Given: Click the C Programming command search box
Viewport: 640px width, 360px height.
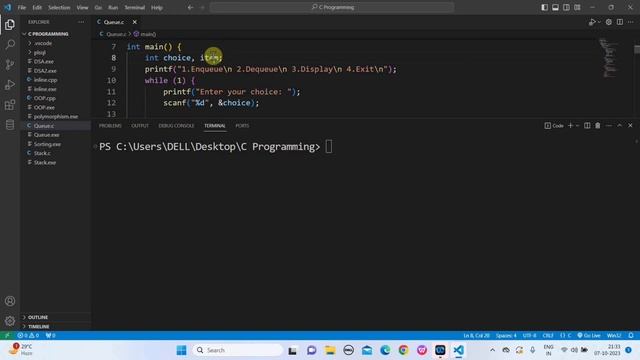Looking at the screenshot, I should (x=332, y=7).
